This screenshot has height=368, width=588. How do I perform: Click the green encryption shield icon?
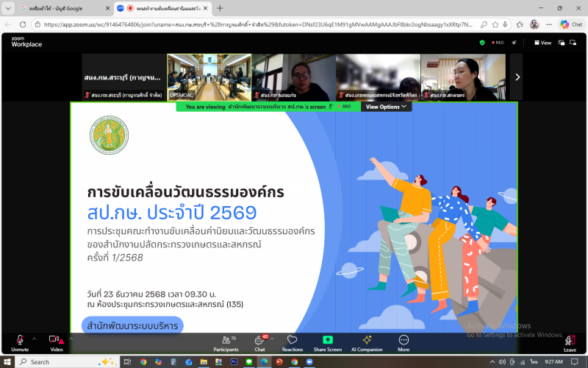click(x=482, y=43)
